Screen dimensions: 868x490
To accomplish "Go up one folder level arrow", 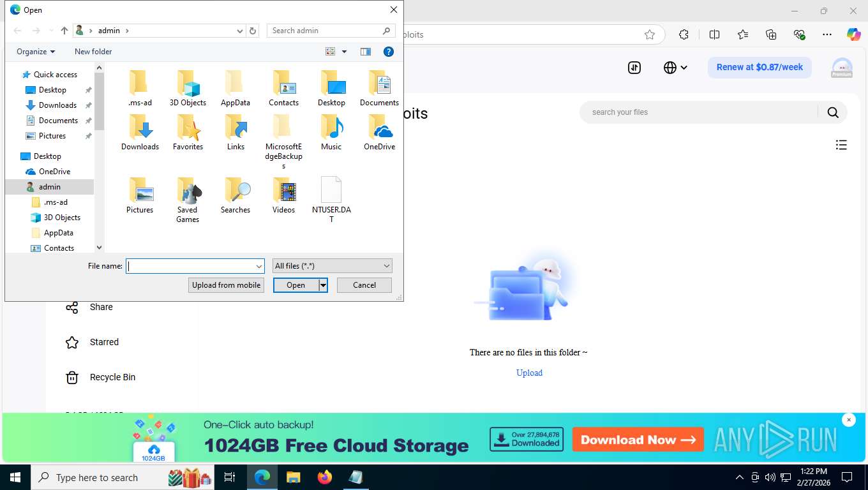I will (64, 31).
